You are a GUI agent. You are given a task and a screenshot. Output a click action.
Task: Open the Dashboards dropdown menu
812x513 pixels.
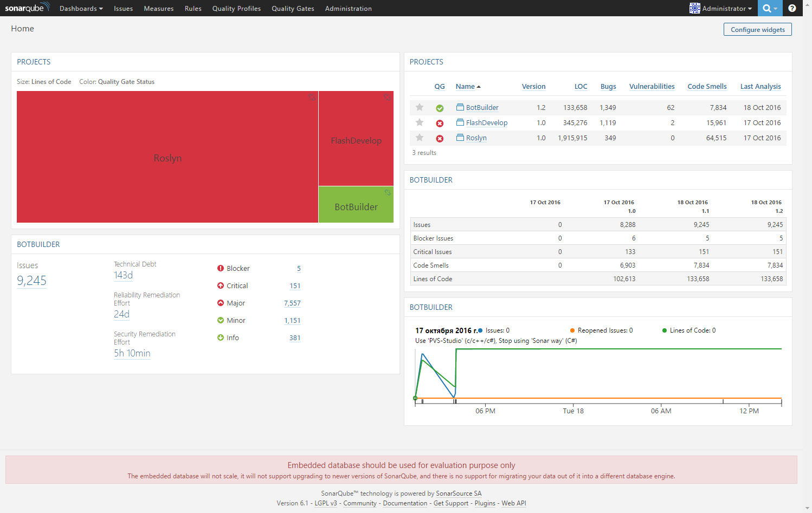point(81,8)
